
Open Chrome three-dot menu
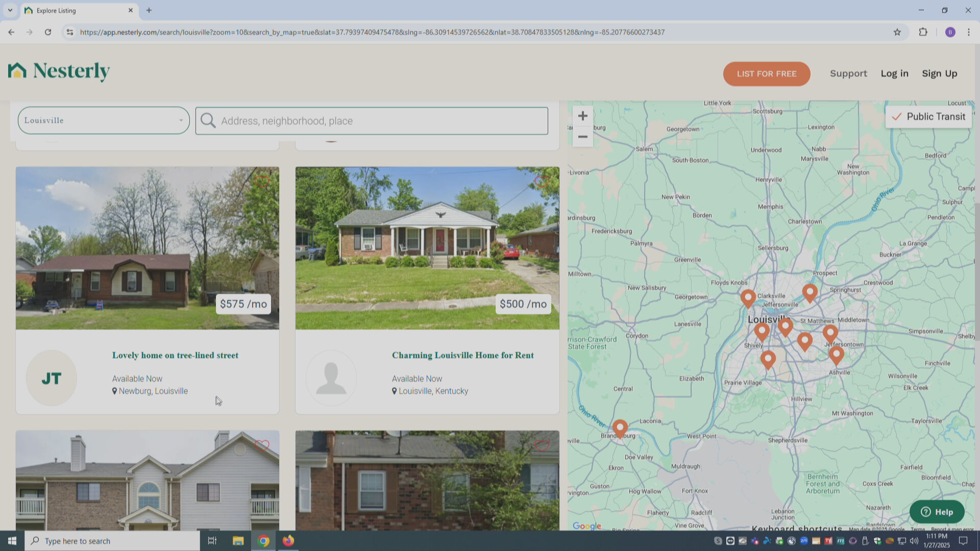tap(969, 32)
